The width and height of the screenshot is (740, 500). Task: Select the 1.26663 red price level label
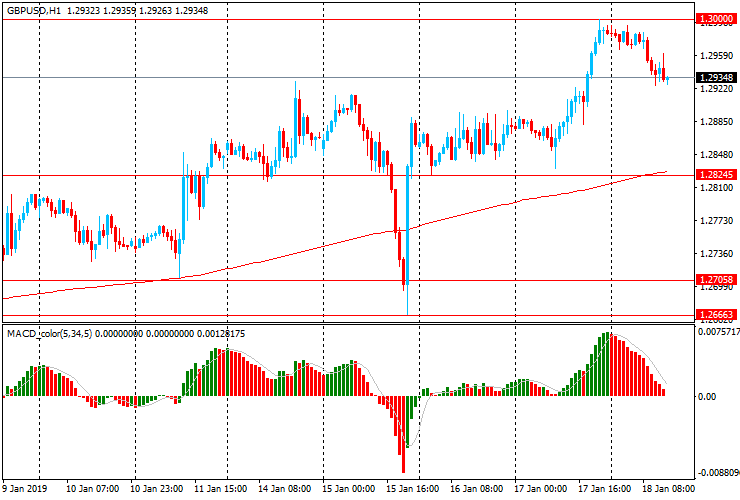point(716,314)
